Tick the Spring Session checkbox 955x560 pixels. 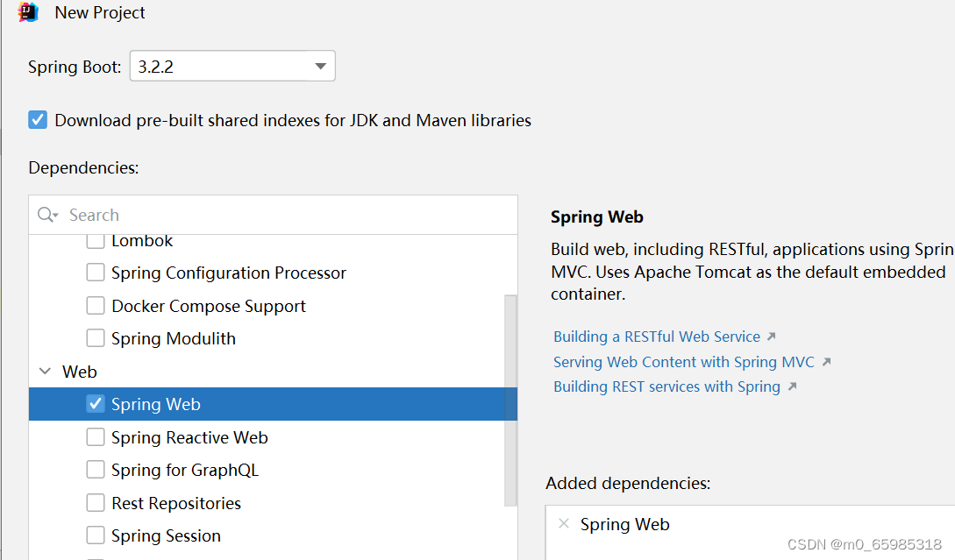point(96,535)
